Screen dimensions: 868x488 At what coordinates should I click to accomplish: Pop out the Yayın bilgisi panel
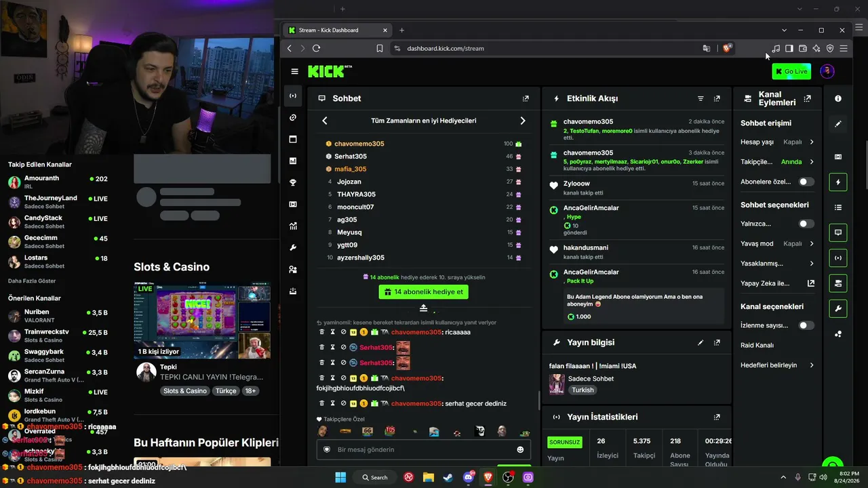pos(717,342)
